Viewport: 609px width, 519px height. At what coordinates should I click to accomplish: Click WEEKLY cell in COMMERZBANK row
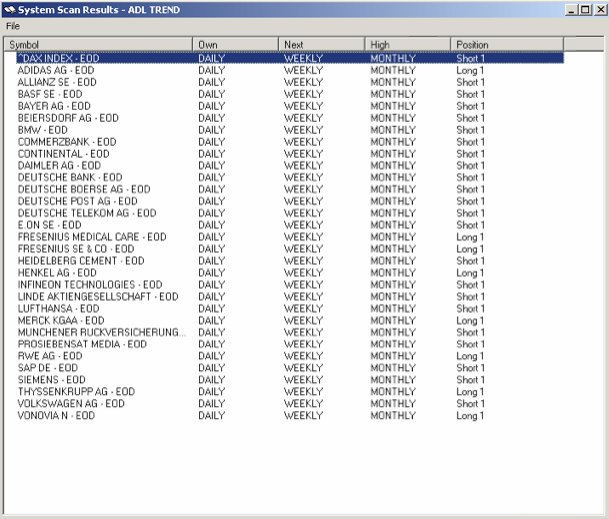click(304, 142)
